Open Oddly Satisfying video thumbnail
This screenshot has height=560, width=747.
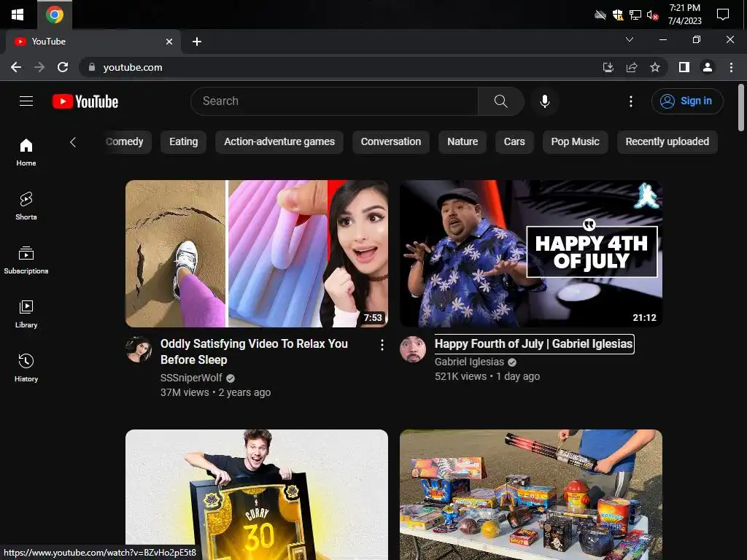click(257, 253)
